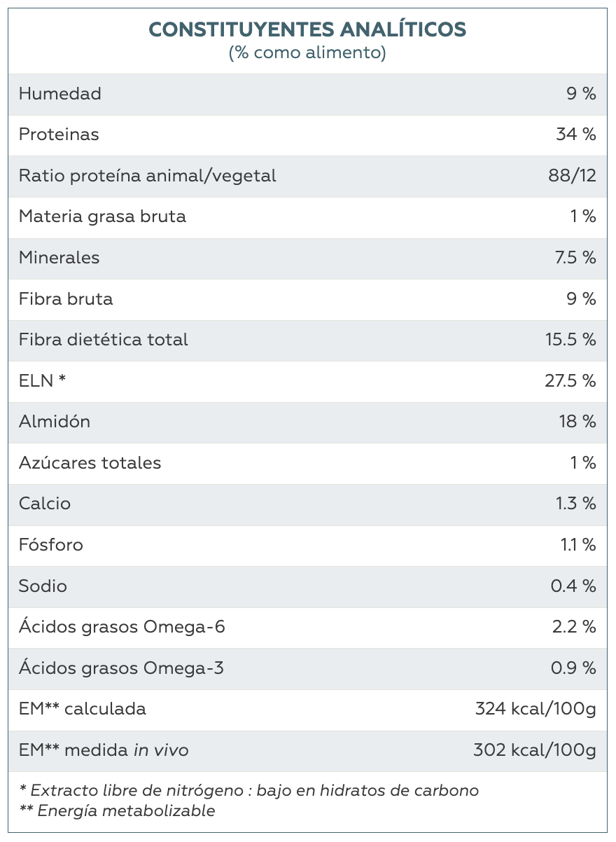This screenshot has height=842, width=616.
Task: Click the Fósforo row label
Action: [x=51, y=545]
